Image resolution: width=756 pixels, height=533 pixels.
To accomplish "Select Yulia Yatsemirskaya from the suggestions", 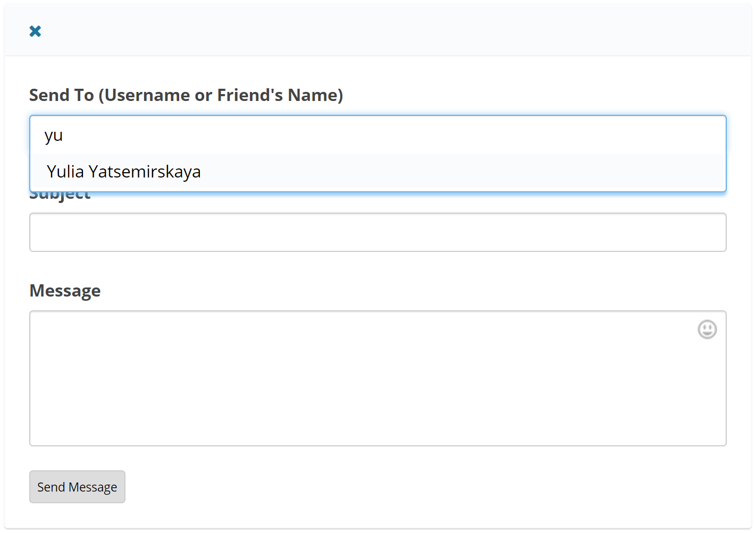I will pos(123,172).
